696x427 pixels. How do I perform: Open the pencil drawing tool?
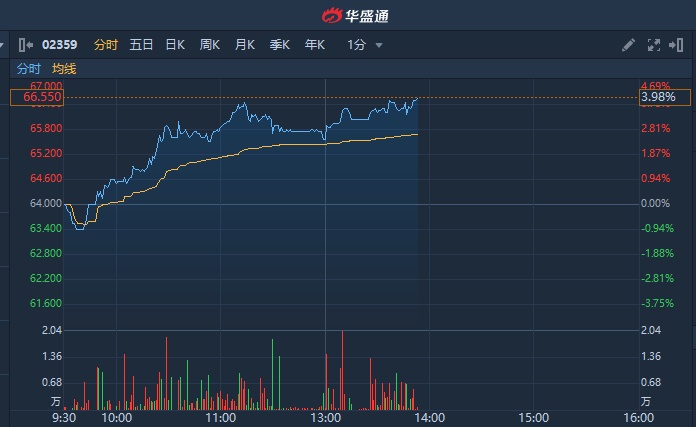(x=628, y=44)
